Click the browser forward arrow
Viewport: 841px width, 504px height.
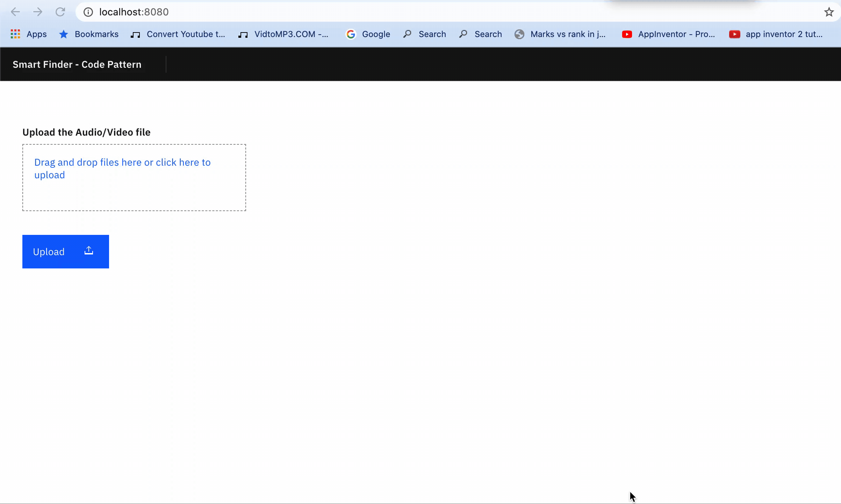(x=38, y=12)
